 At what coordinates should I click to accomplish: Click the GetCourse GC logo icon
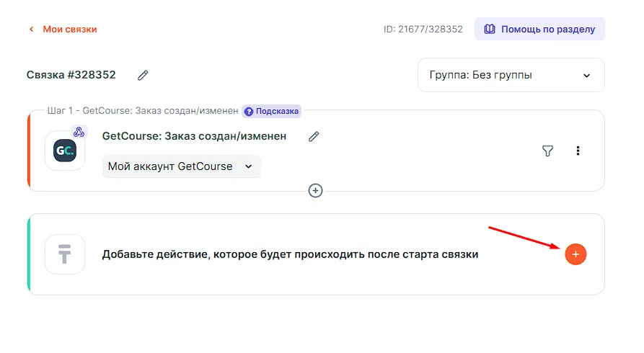pyautogui.click(x=65, y=151)
